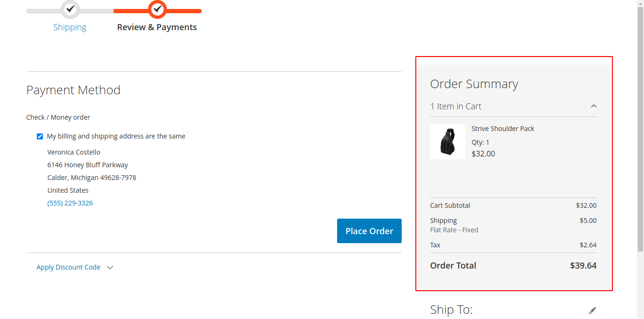This screenshot has height=319, width=644.
Task: Open the Apply Discount Code link text
Action: pyautogui.click(x=68, y=267)
